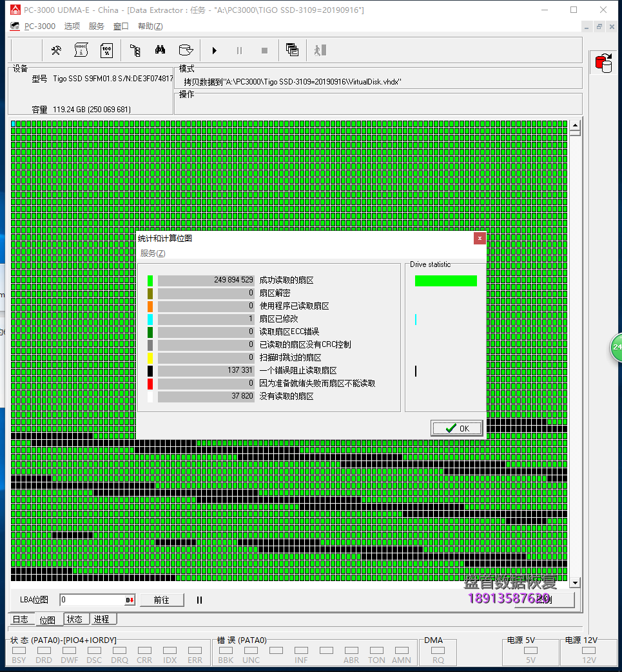The width and height of the screenshot is (622, 672).
Task: Click the binary script scroll icon
Action: (81, 50)
